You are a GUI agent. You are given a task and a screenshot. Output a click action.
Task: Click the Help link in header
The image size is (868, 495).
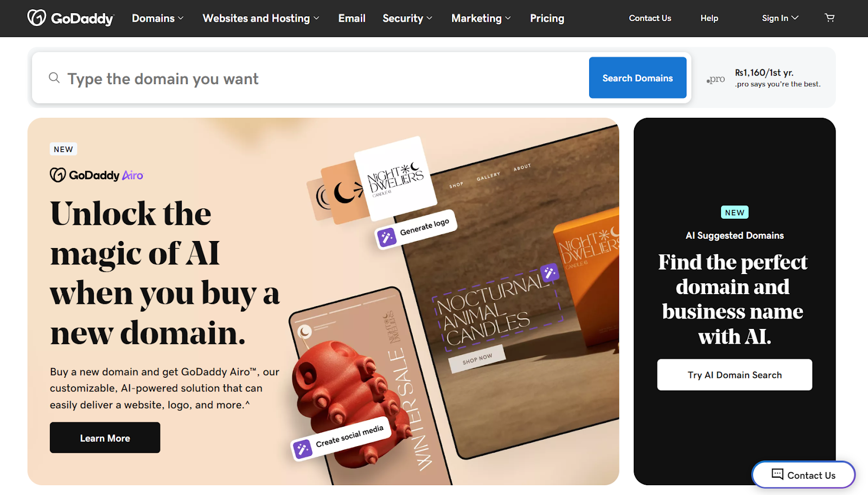click(x=709, y=18)
